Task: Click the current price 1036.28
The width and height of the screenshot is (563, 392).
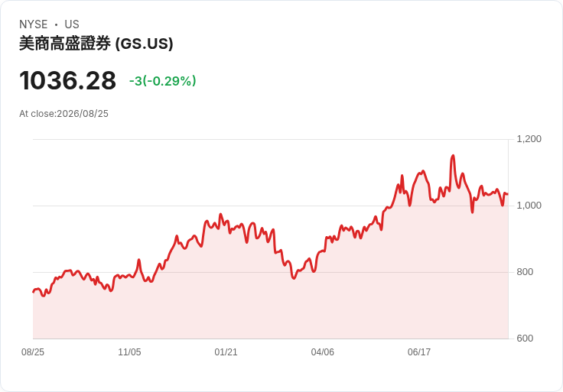Action: tap(67, 80)
